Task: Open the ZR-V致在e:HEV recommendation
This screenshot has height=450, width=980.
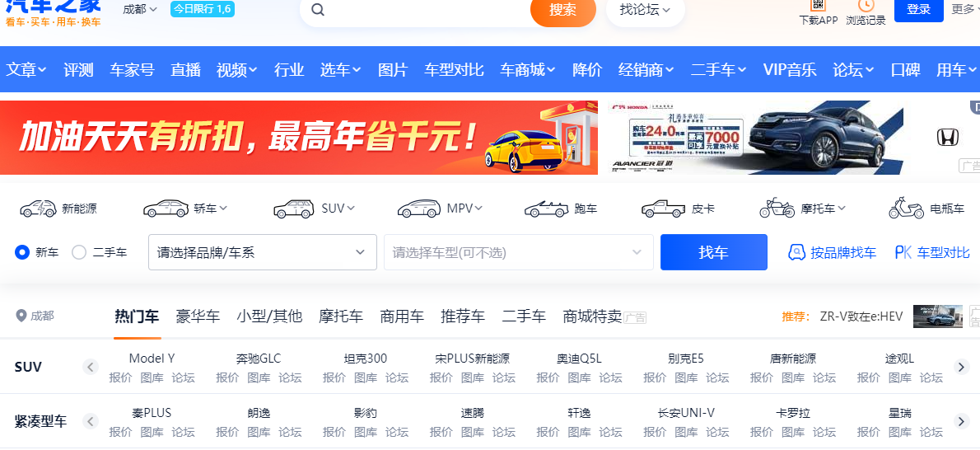Action: point(861,316)
